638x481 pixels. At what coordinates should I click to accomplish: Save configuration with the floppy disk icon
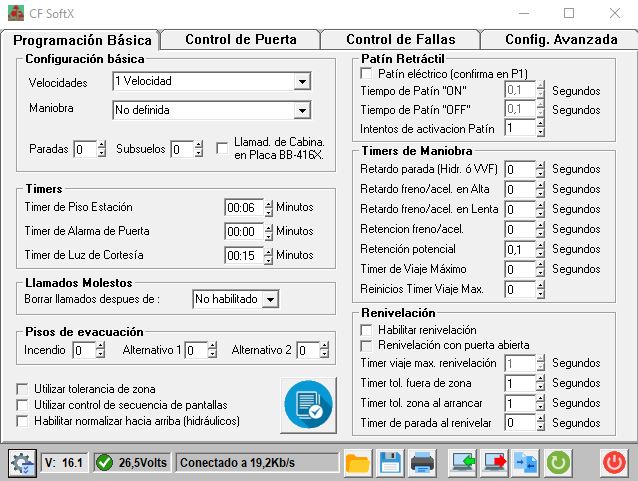tap(389, 463)
